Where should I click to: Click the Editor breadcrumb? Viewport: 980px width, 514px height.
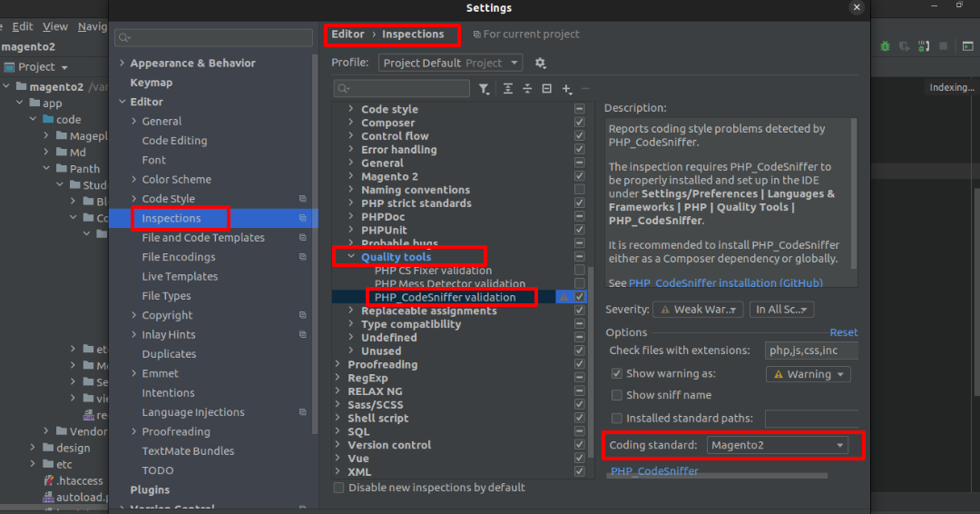(348, 35)
